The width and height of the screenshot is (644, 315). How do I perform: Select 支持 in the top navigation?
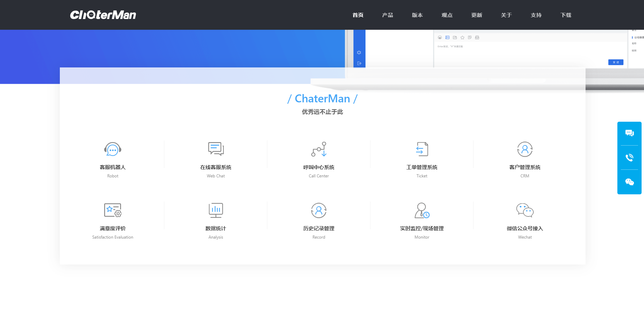click(x=536, y=15)
